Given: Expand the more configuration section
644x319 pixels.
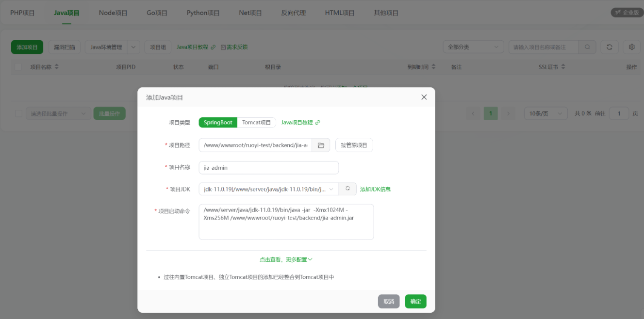Looking at the screenshot, I should click(286, 260).
